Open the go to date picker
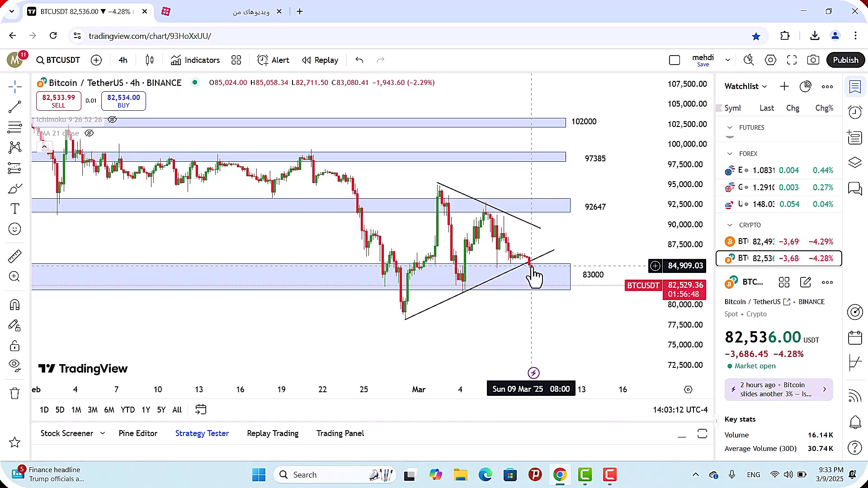 pos(201,410)
